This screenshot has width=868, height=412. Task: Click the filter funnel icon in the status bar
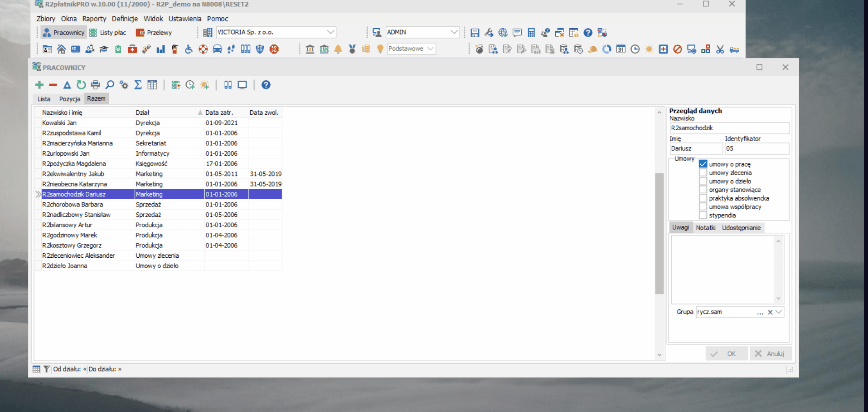pyautogui.click(x=46, y=369)
